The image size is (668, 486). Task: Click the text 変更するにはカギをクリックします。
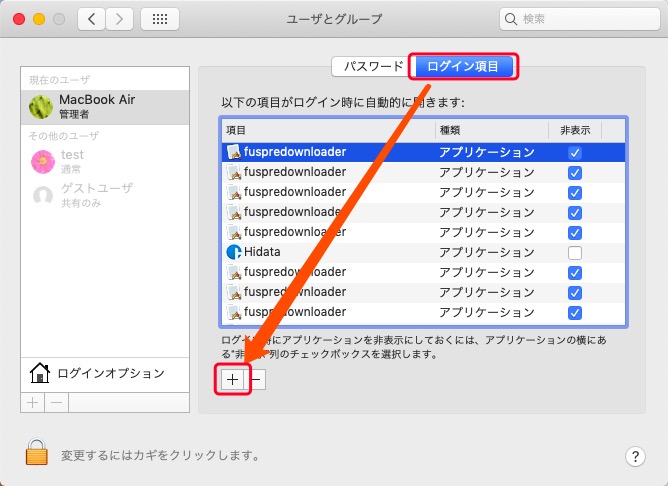coord(161,455)
